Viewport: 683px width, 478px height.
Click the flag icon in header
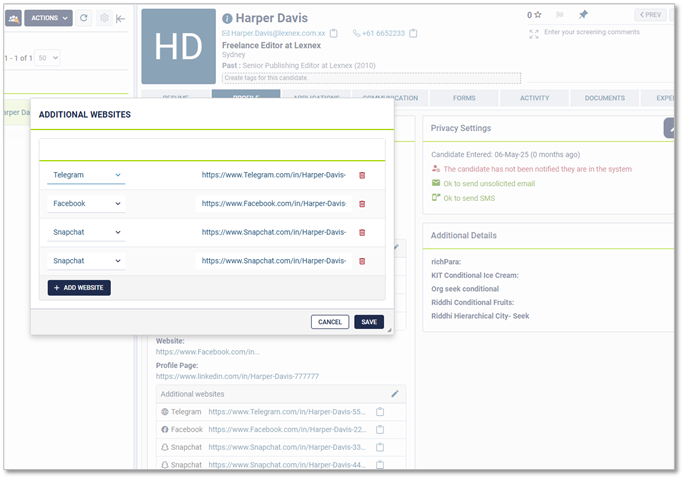click(560, 15)
